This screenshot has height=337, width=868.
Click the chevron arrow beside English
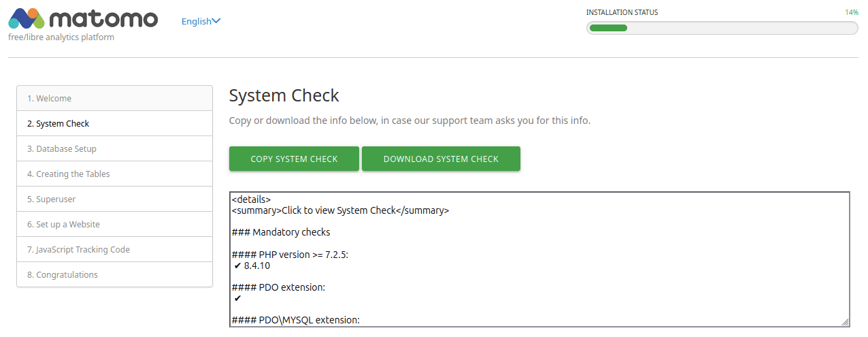pyautogui.click(x=216, y=21)
